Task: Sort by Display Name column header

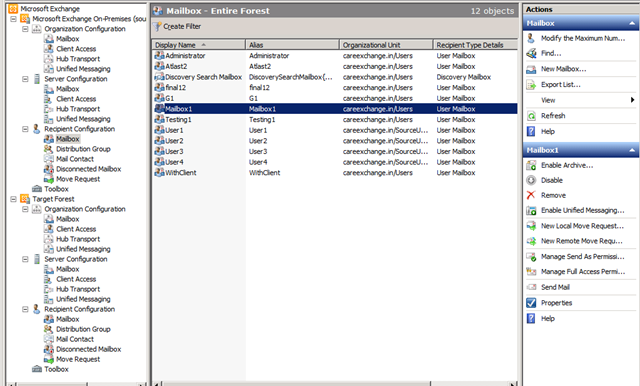Action: click(198, 45)
